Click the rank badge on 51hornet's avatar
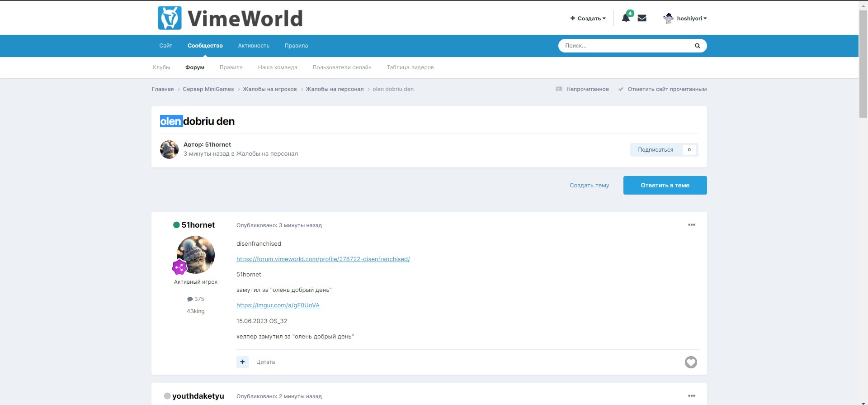 click(x=179, y=267)
